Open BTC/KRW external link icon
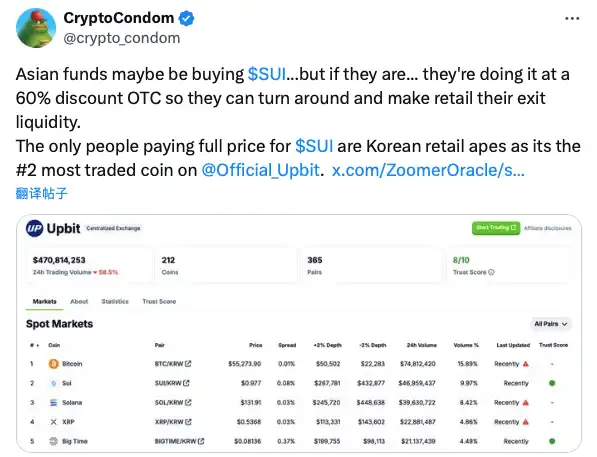Viewport: 597px width, 457px height. (x=188, y=364)
